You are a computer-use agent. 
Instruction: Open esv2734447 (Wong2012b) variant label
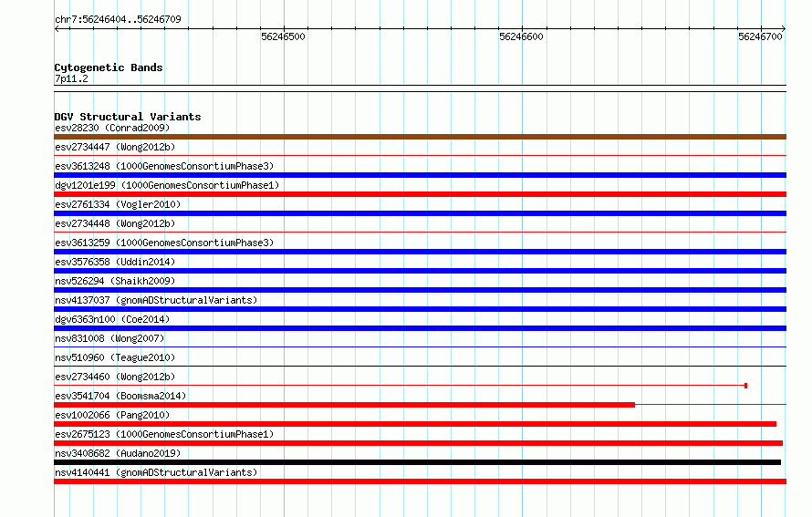point(115,147)
